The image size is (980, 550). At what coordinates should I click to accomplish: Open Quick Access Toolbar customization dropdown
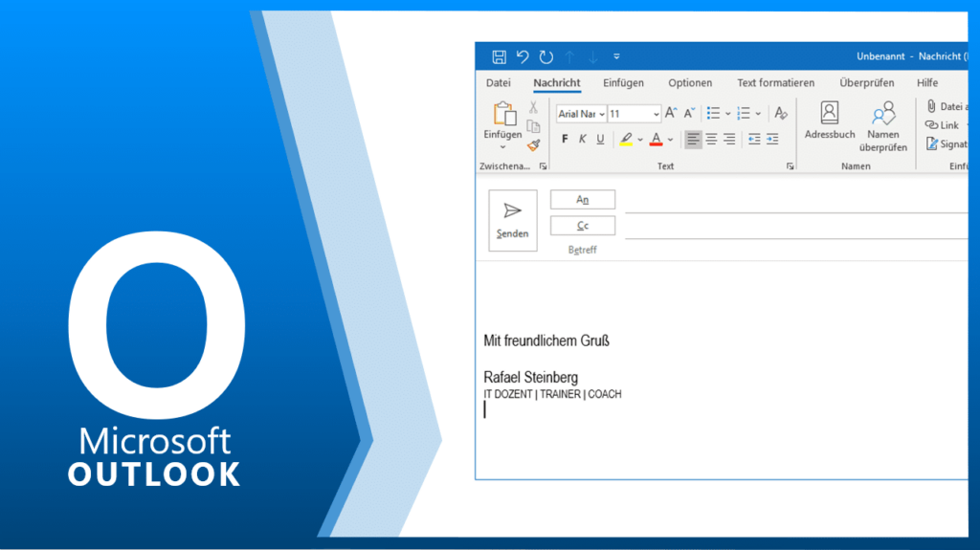coord(616,56)
